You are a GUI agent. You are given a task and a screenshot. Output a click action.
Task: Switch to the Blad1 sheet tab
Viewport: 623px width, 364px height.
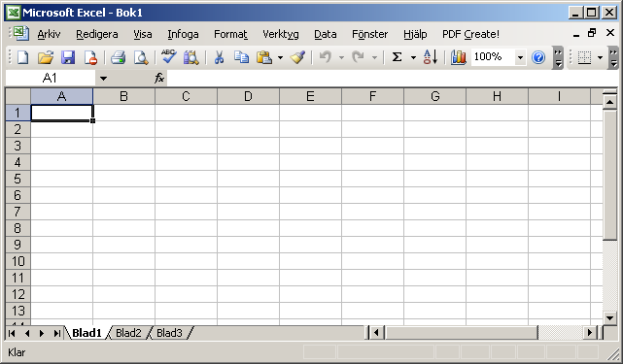point(87,333)
